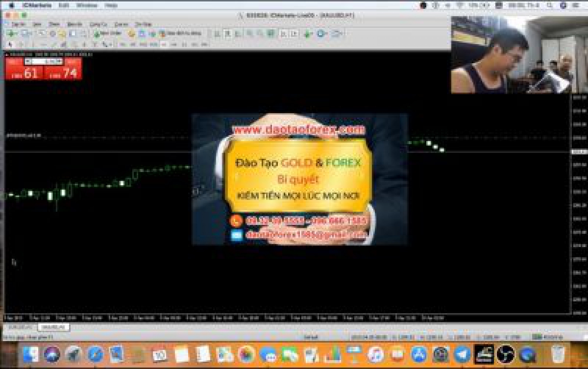Select the arrow cursor tool
This screenshot has width=588, height=369.
pos(10,45)
